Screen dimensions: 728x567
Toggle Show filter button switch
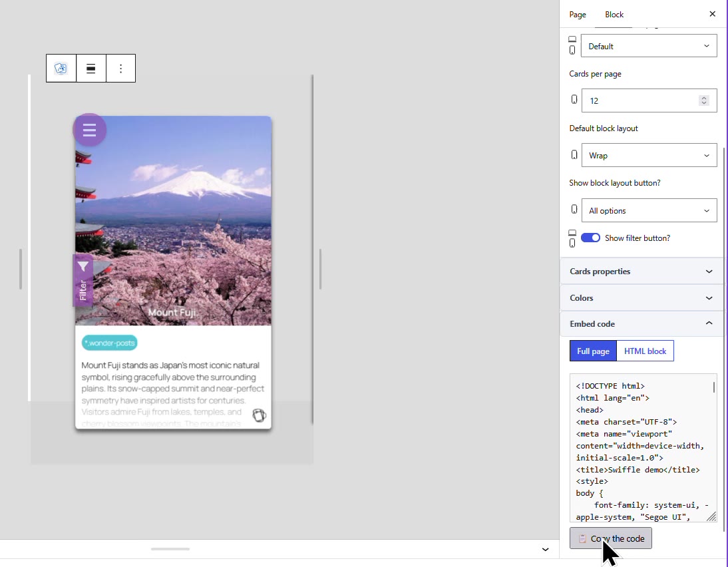pos(590,238)
